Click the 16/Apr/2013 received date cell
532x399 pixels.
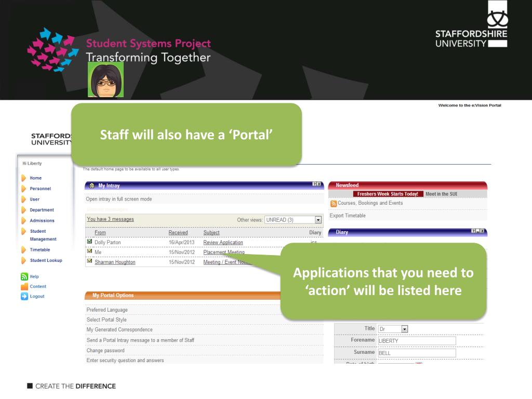click(x=181, y=242)
